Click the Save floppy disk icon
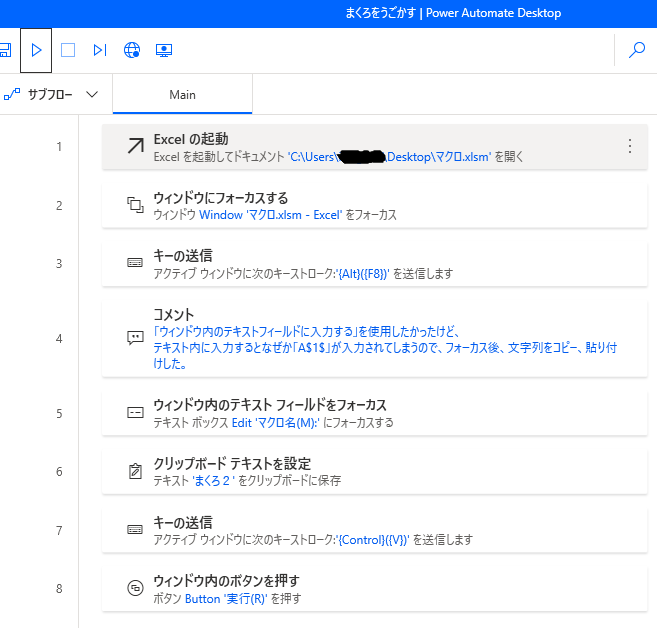 (x=5, y=50)
